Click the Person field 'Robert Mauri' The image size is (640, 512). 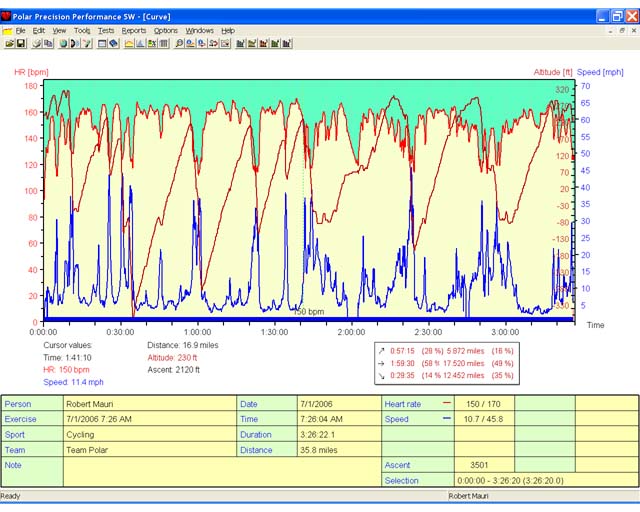(150, 404)
